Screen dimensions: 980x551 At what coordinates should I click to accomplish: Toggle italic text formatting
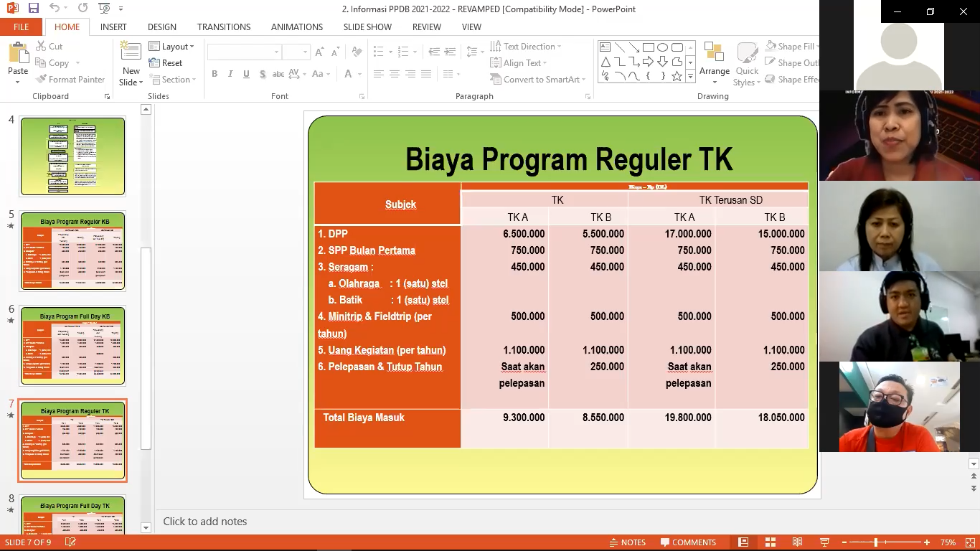(230, 74)
